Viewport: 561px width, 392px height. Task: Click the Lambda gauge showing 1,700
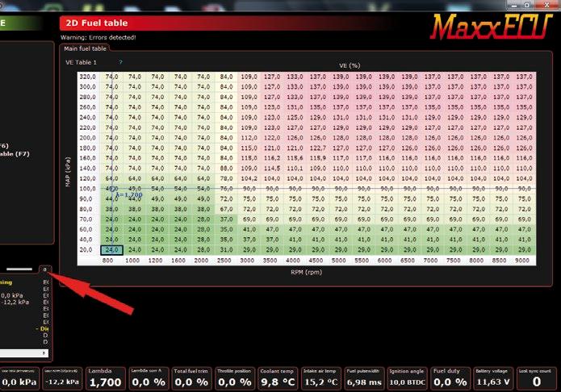106,378
